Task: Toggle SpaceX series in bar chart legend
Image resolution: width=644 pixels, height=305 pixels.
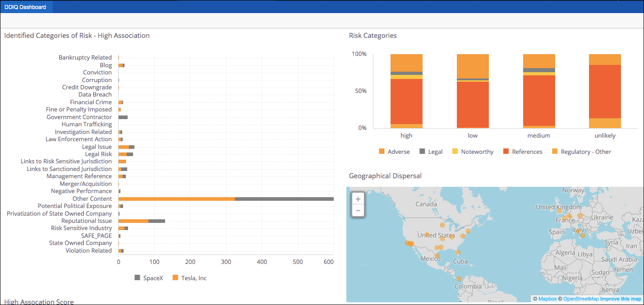Action: tap(148, 278)
